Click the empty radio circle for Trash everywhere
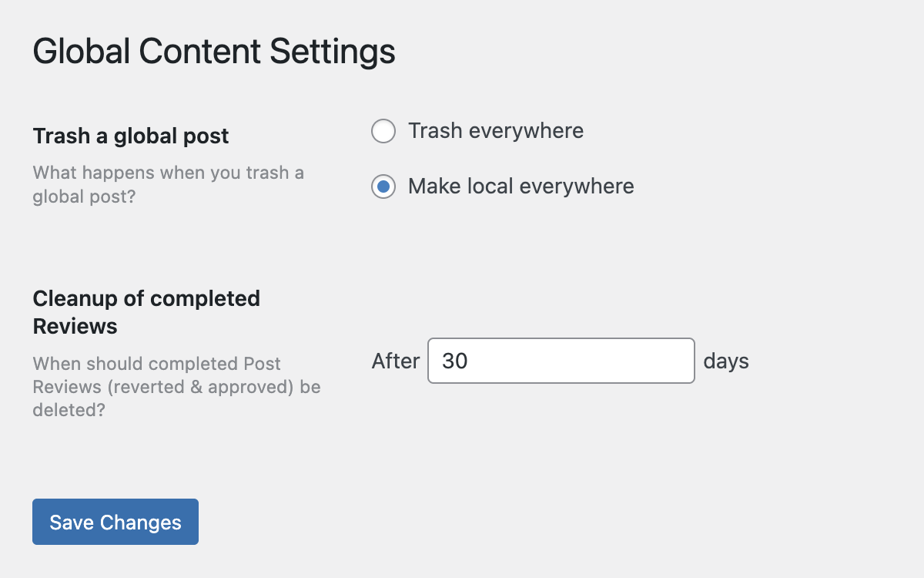924x578 pixels. 383,131
